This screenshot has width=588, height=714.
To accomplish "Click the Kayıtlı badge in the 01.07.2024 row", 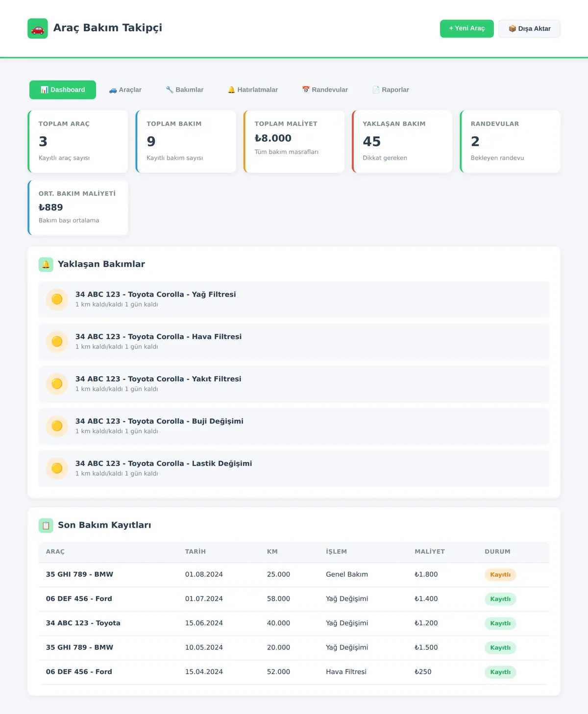I will point(500,599).
